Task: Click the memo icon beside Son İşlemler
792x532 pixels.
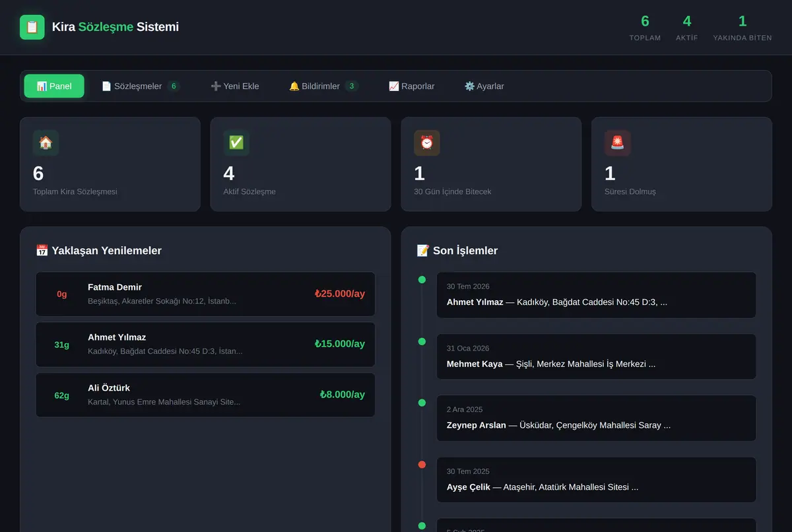Action: click(x=423, y=251)
